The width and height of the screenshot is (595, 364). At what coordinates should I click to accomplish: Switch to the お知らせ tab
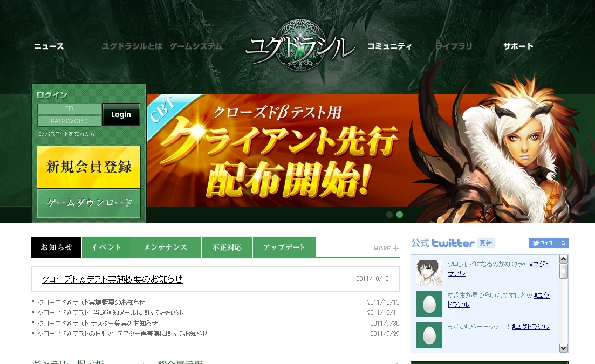(56, 247)
